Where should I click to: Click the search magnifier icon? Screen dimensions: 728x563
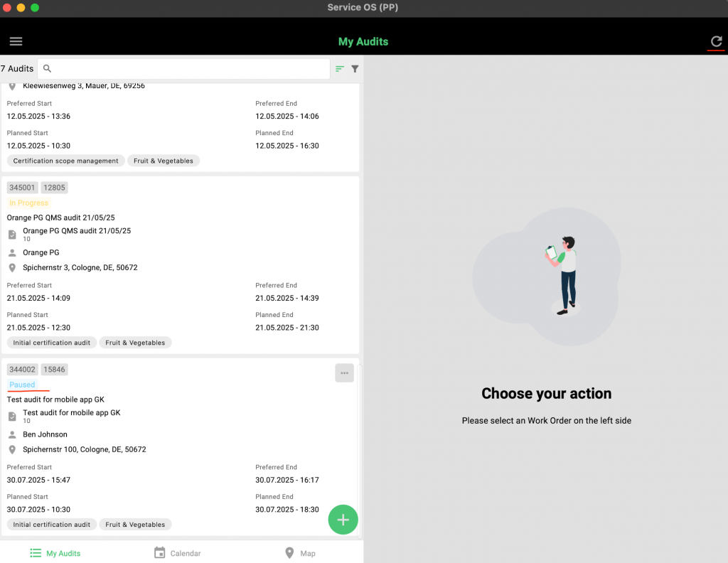pyautogui.click(x=48, y=69)
